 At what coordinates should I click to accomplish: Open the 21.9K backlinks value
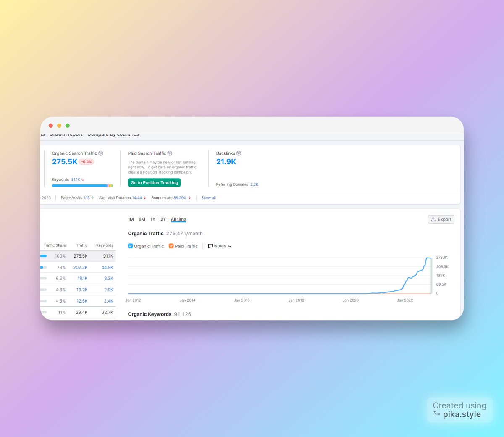[x=226, y=162]
